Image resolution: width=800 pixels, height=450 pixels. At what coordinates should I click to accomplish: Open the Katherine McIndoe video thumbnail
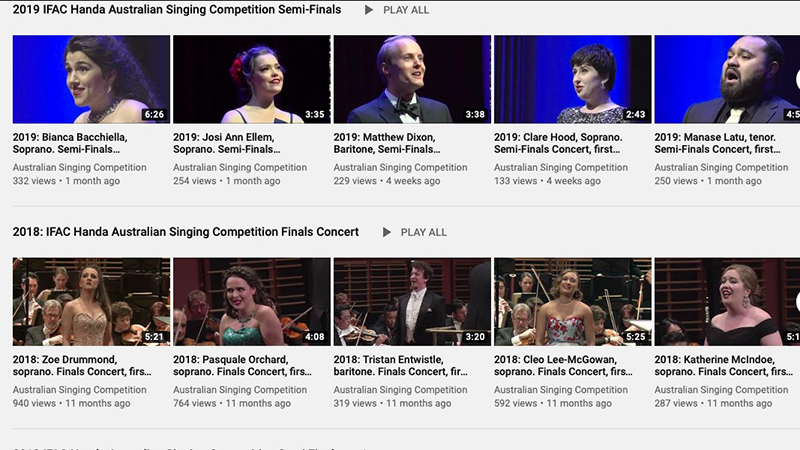pos(727,301)
